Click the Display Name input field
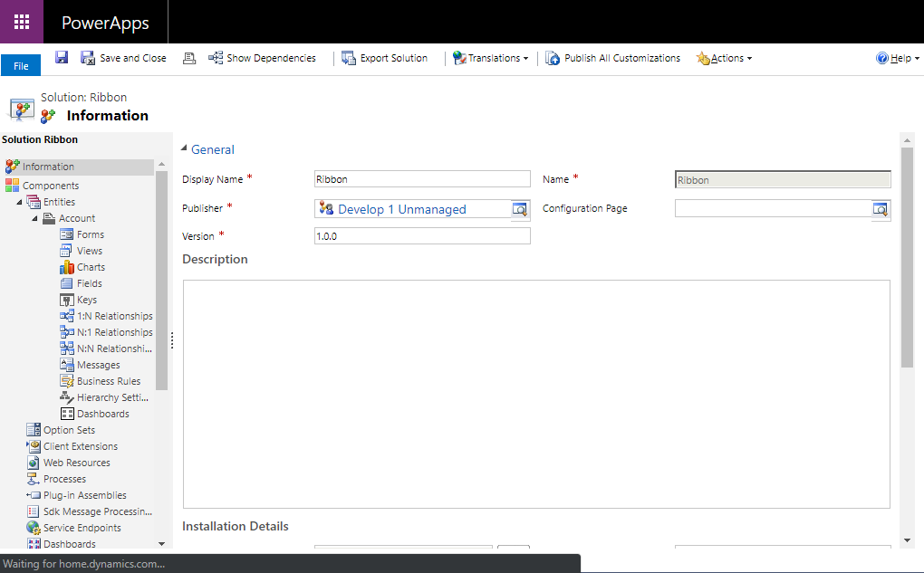This screenshot has width=924, height=573. click(422, 179)
